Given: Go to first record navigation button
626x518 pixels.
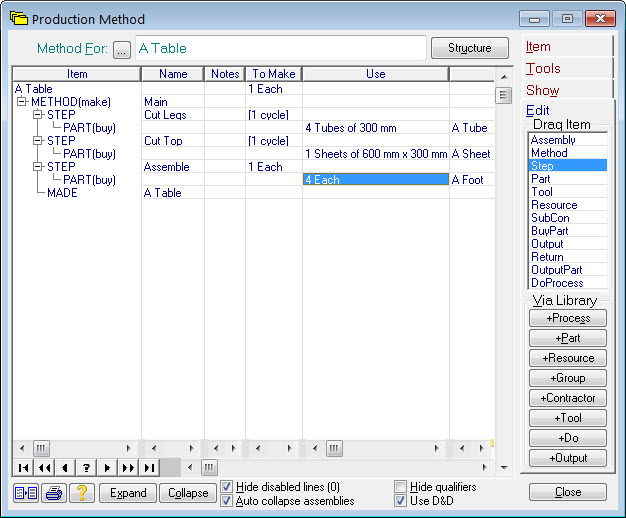Looking at the screenshot, I should tap(24, 468).
